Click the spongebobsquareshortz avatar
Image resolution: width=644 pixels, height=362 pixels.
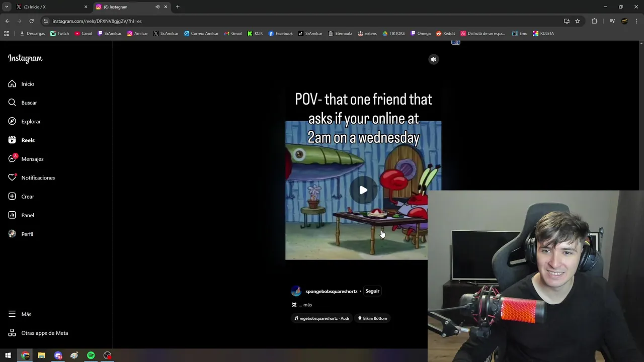(296, 291)
